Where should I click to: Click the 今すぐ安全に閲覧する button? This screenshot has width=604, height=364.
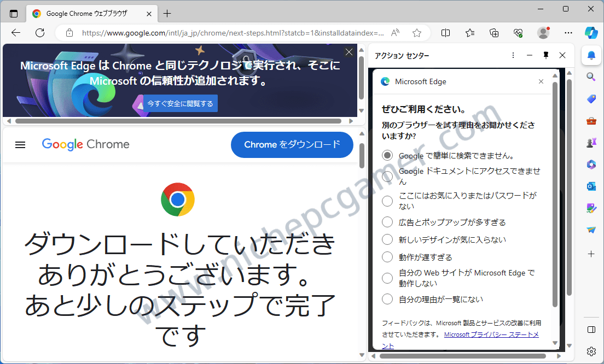click(x=181, y=103)
